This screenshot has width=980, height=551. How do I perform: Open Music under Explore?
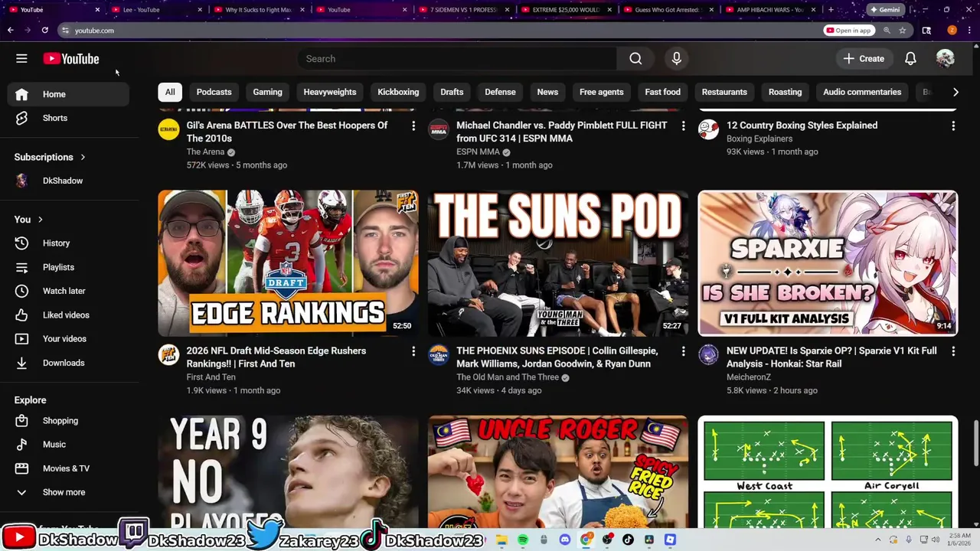[69, 445]
